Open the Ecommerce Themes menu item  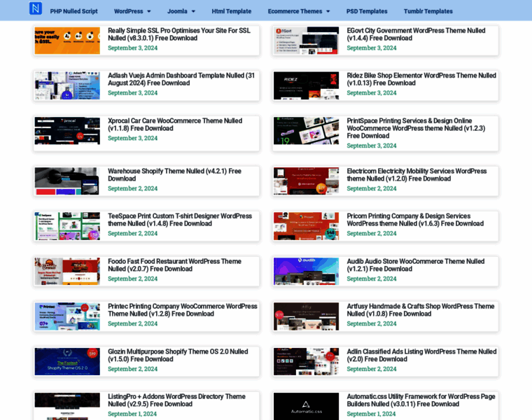pyautogui.click(x=295, y=11)
